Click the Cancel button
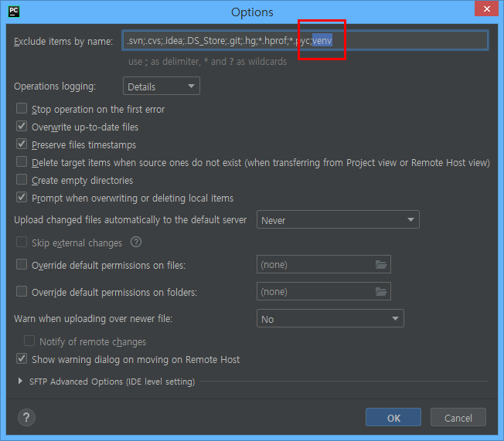Image resolution: width=504 pixels, height=441 pixels. 458,418
